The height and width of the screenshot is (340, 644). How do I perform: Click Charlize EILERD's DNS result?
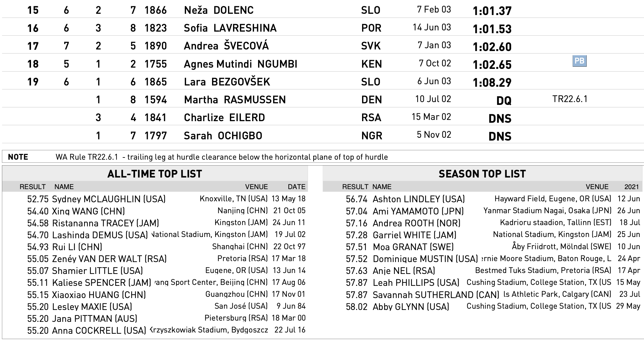(500, 118)
